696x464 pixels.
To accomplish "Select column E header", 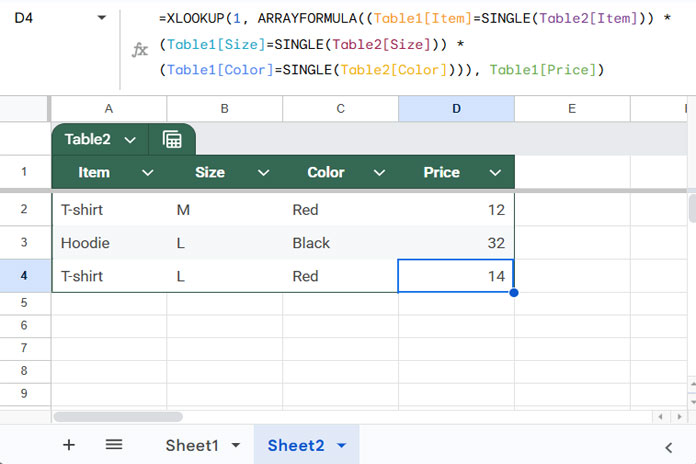I will 572,108.
